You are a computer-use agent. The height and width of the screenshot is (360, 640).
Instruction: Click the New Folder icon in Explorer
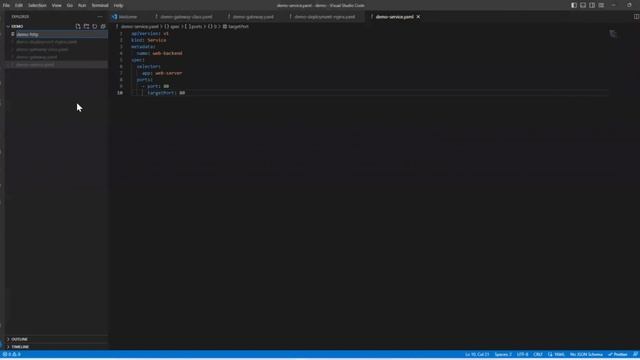tap(87, 26)
